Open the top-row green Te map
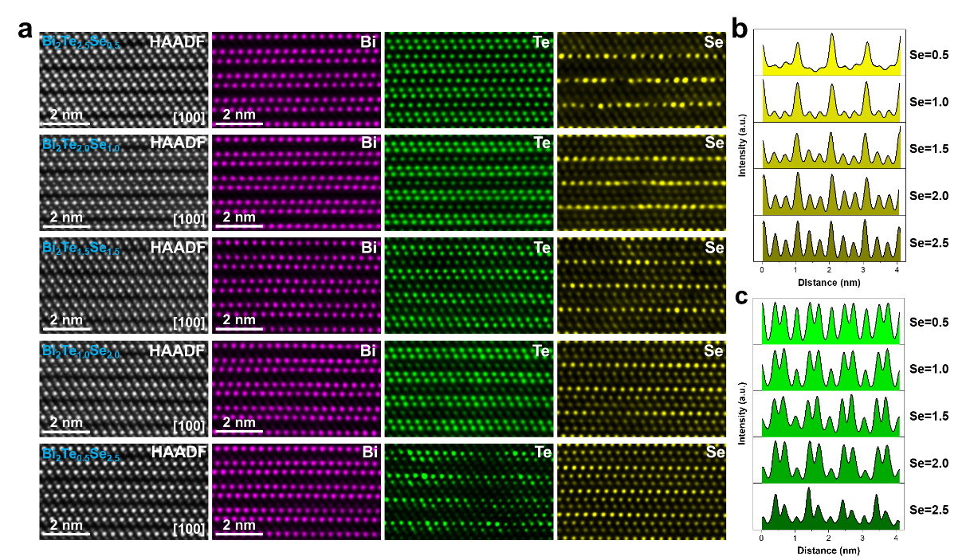The image size is (966, 560). click(x=469, y=80)
